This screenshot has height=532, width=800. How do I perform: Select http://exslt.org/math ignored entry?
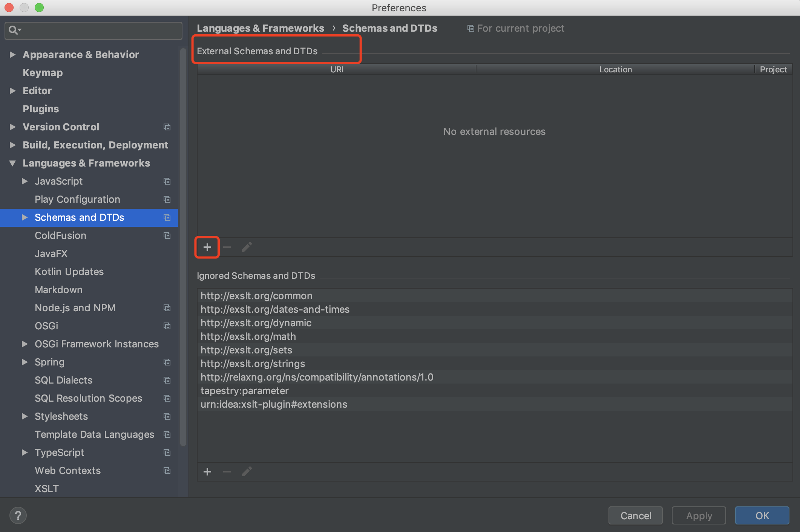click(x=248, y=336)
